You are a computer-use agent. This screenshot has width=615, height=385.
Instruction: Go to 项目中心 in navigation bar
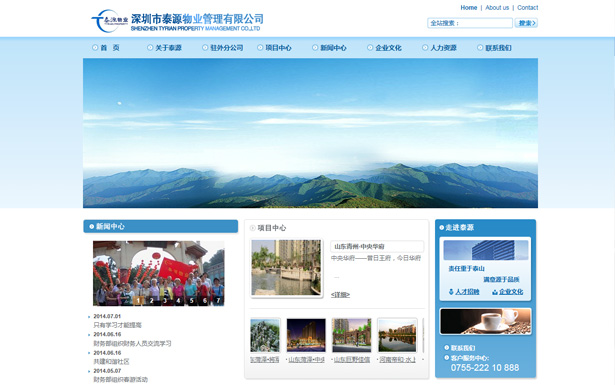point(274,48)
